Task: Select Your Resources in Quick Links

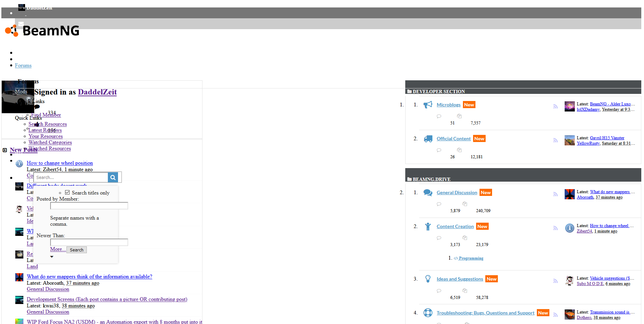Action: tap(46, 136)
